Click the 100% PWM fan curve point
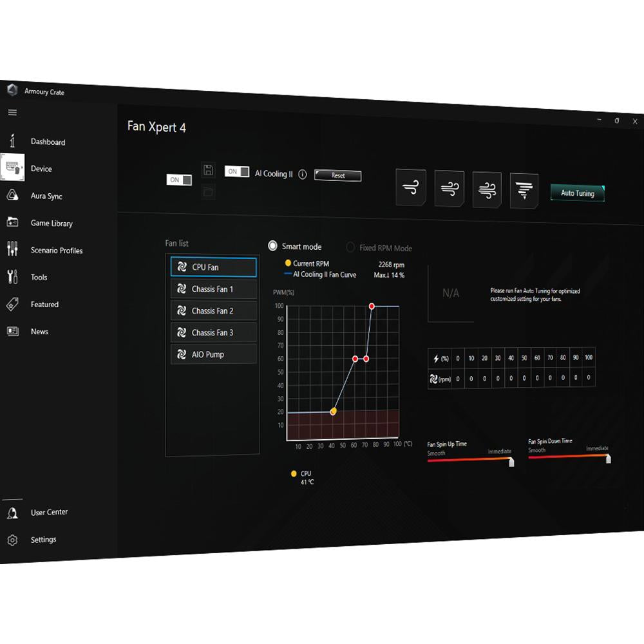This screenshot has width=644, height=644. 372,307
